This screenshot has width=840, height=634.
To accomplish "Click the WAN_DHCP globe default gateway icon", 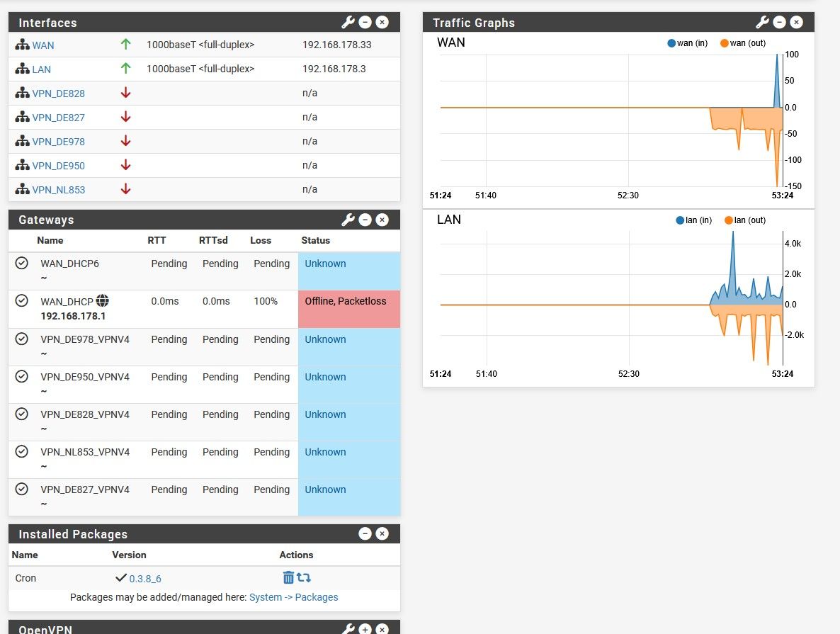I will click(102, 301).
